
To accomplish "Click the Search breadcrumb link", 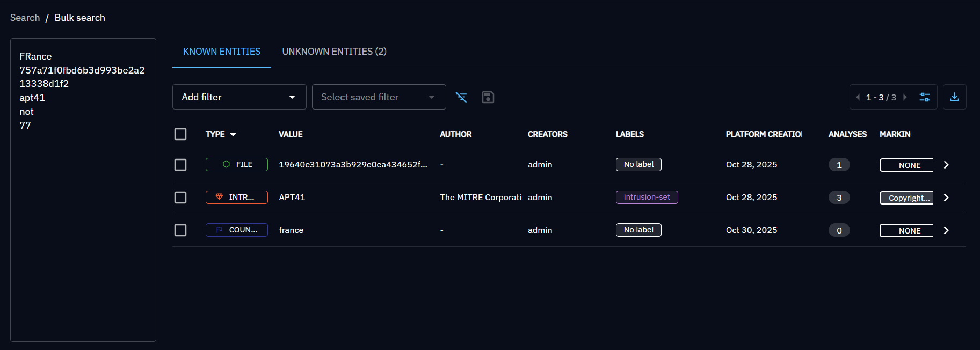I will coord(25,18).
